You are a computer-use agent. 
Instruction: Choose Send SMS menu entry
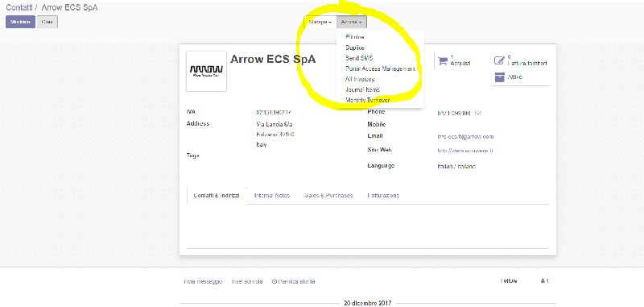[x=359, y=58]
